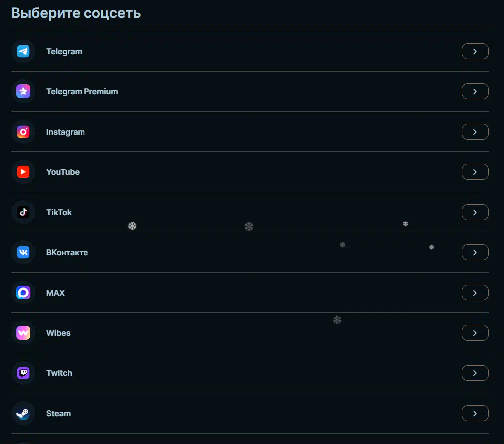Expand the Telegram row chevron
The width and height of the screenshot is (504, 444).
tap(475, 51)
